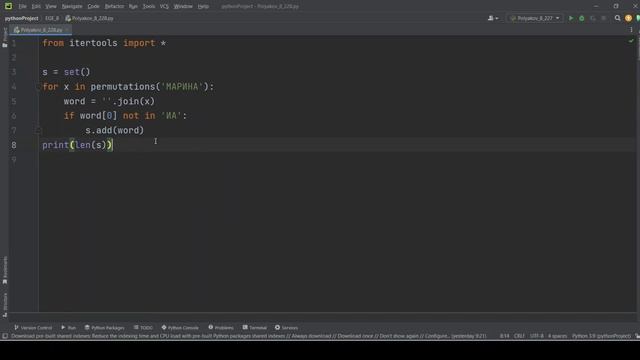This screenshot has height=360, width=640.
Task: Open the Code menu
Action: pos(93,7)
